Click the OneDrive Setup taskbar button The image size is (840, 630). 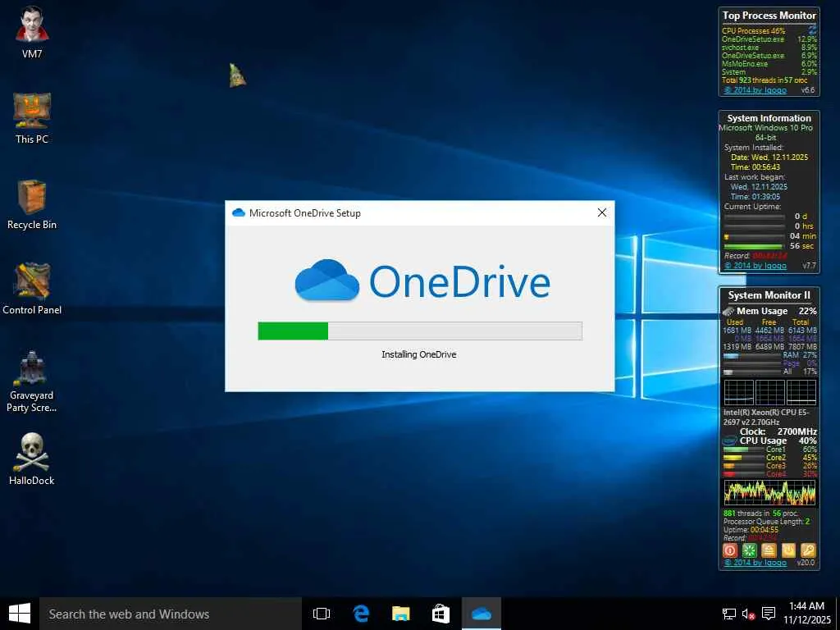(481, 614)
